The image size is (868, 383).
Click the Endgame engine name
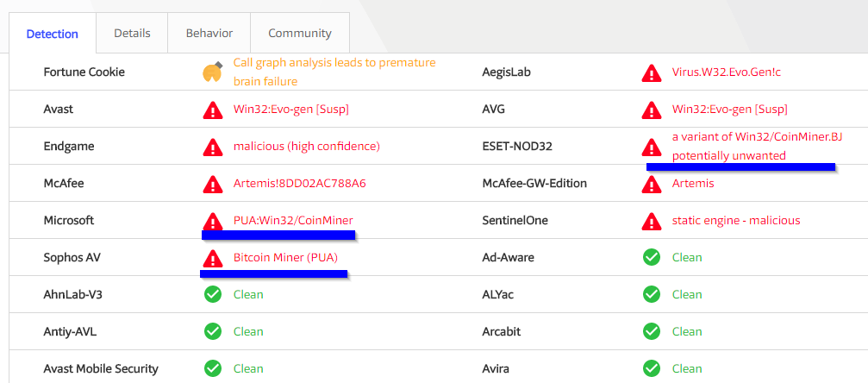69,147
